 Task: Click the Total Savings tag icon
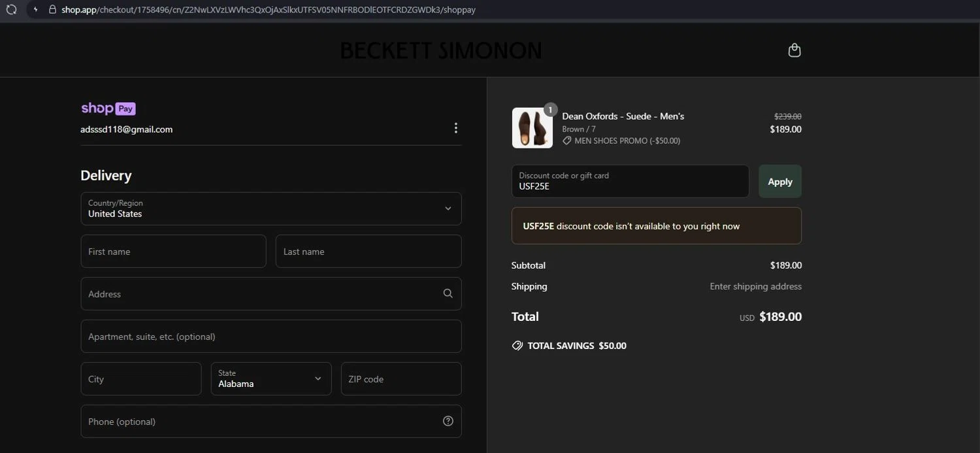(517, 346)
